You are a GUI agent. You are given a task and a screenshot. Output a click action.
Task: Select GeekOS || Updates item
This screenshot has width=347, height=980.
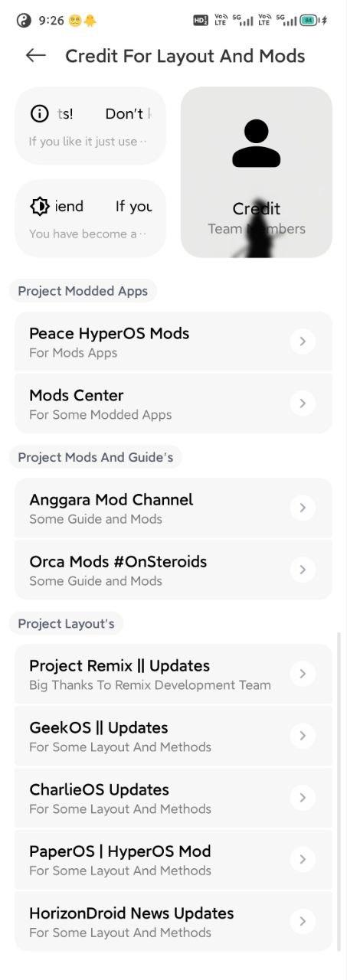[x=173, y=736]
